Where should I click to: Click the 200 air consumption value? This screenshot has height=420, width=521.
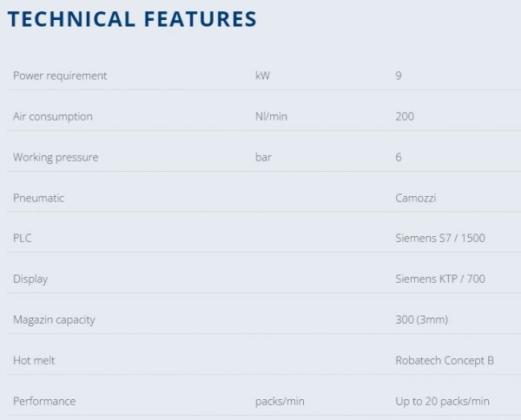[x=404, y=116]
